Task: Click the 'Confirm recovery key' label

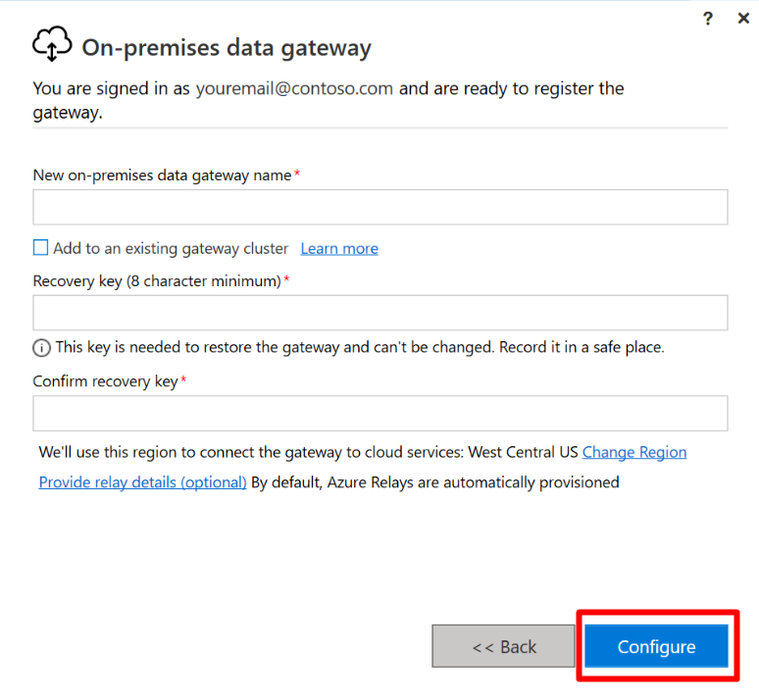Action: point(106,381)
